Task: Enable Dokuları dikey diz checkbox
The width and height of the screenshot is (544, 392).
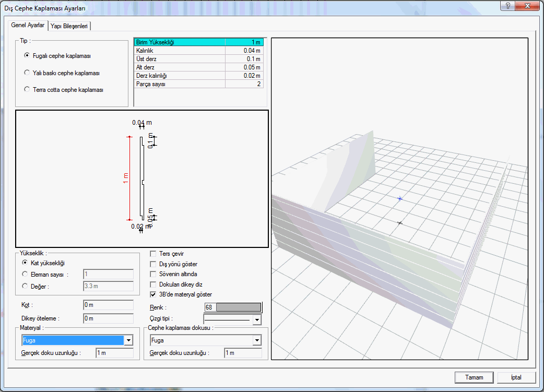Action: click(x=153, y=284)
